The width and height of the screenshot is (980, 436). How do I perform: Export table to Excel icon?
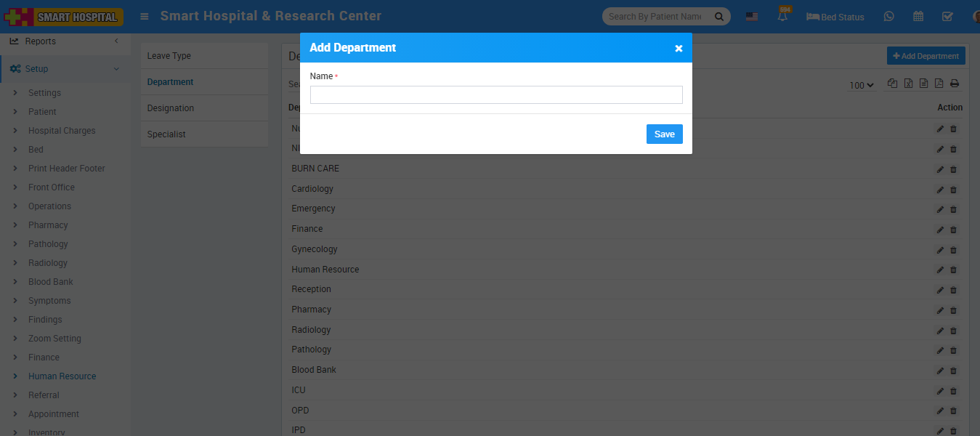click(908, 84)
